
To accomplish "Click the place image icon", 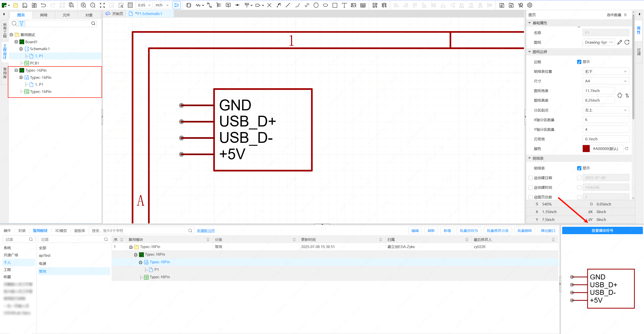I will click(x=354, y=5).
